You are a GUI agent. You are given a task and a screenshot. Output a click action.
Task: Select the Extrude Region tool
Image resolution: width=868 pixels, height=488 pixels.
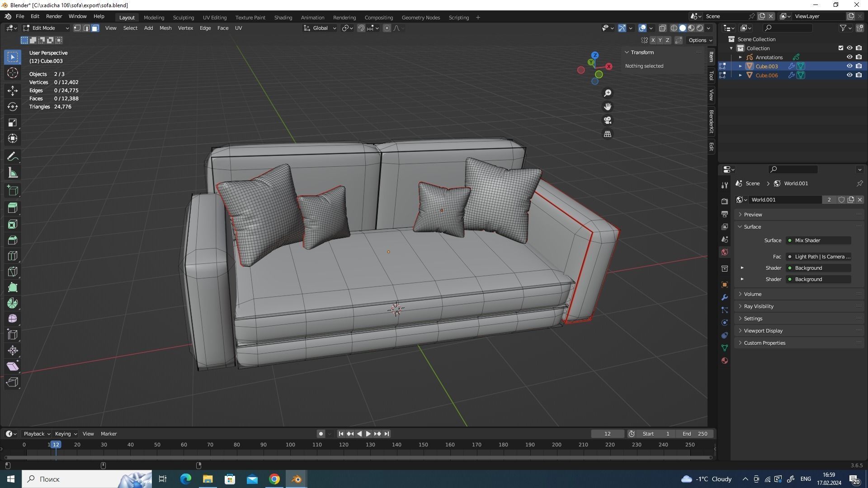13,208
